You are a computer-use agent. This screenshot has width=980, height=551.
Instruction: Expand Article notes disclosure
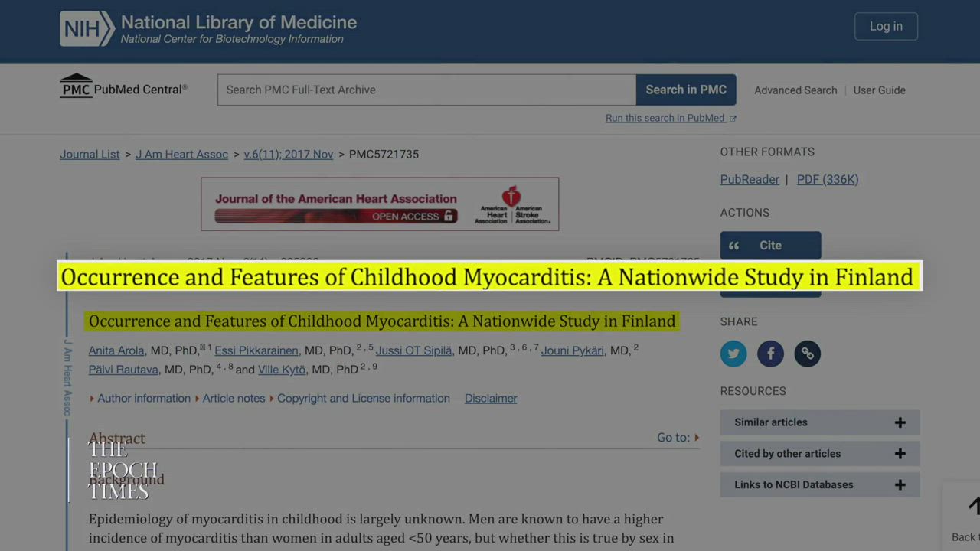[234, 399]
